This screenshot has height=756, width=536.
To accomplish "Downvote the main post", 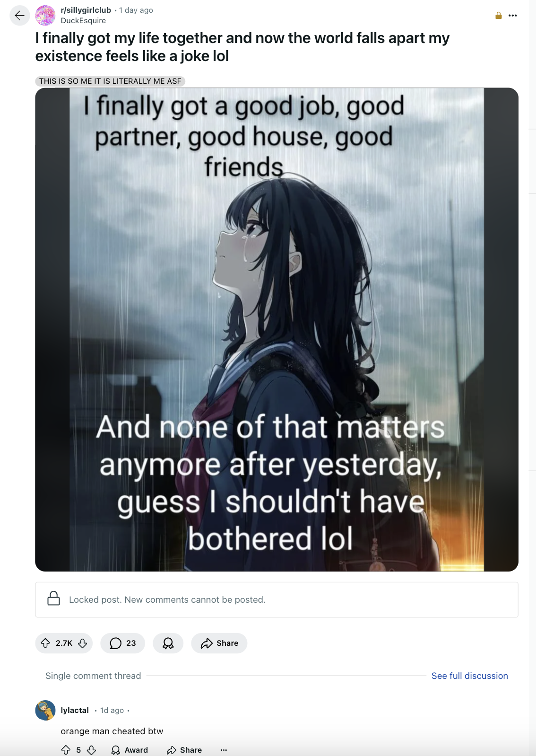I will click(x=83, y=643).
